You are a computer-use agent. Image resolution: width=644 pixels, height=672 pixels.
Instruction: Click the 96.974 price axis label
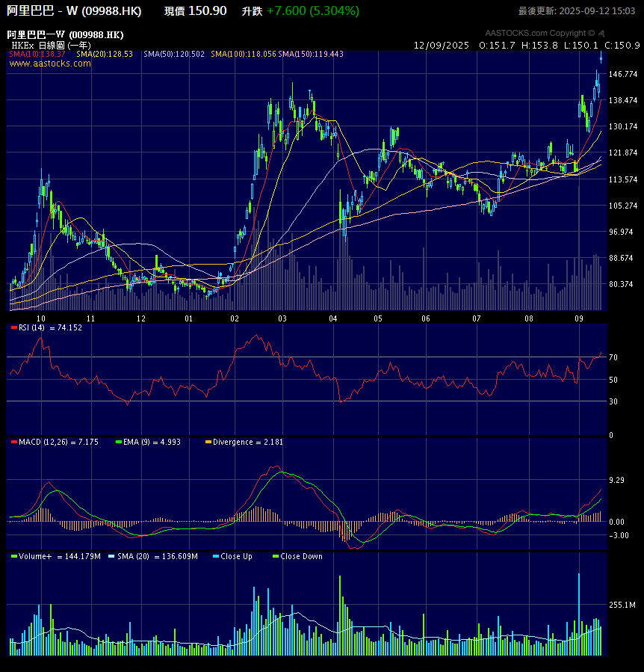pos(621,232)
